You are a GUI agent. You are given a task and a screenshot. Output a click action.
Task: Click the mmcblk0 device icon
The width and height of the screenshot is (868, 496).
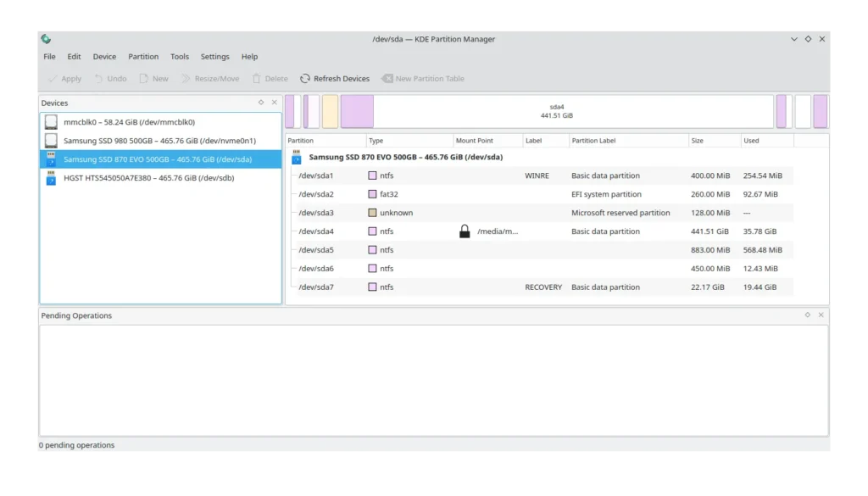pyautogui.click(x=52, y=122)
